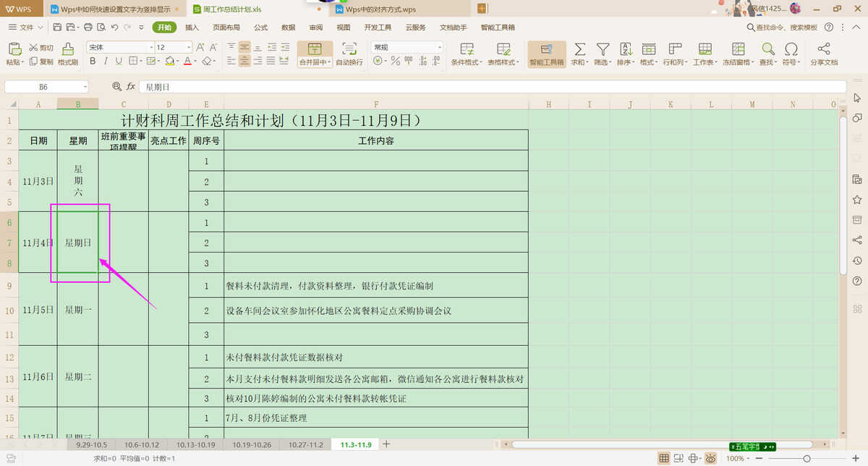Click the Table Style (表格样式) icon
The width and height of the screenshot is (868, 466).
click(x=503, y=48)
